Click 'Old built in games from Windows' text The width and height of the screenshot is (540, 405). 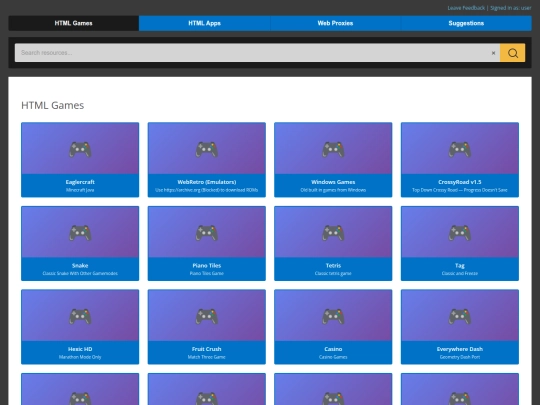point(333,190)
